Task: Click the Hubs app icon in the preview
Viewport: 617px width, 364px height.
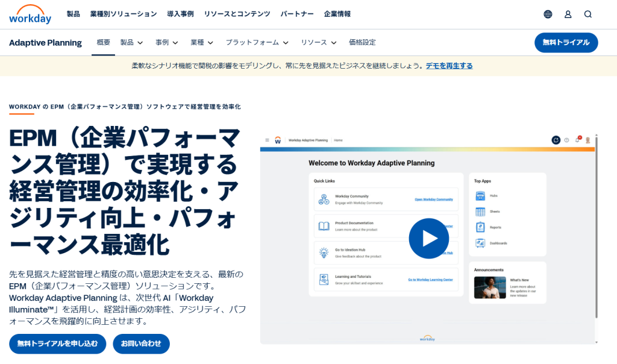Action: [480, 196]
